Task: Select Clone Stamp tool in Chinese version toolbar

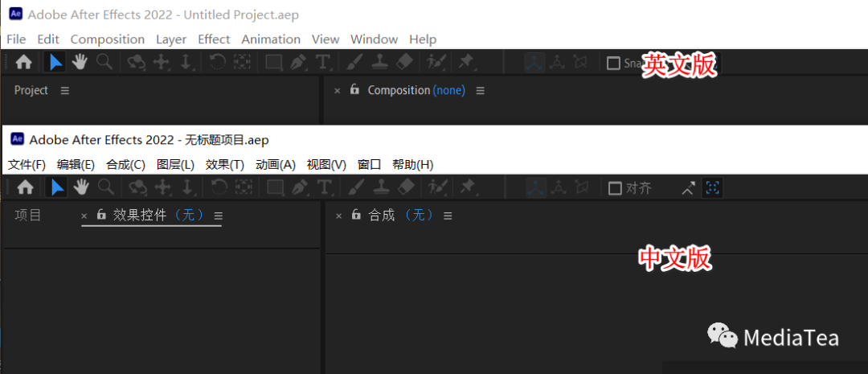Action: click(381, 188)
